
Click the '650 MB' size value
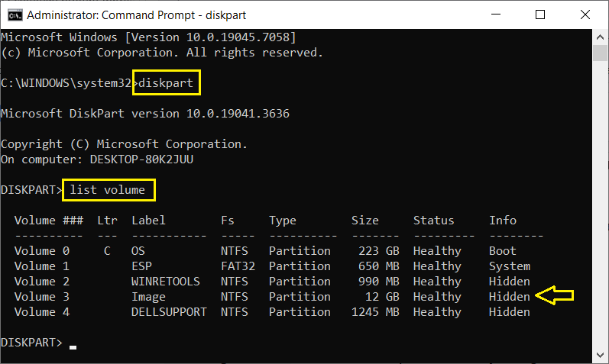(x=379, y=266)
